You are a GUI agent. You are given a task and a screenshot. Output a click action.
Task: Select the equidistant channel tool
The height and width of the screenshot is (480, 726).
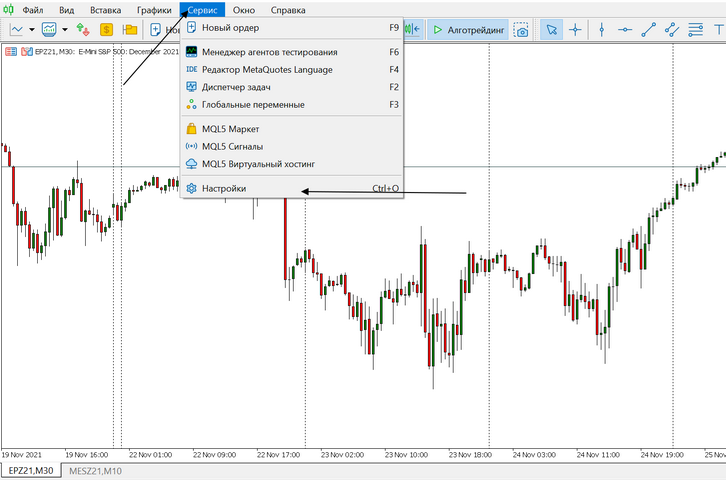(672, 30)
